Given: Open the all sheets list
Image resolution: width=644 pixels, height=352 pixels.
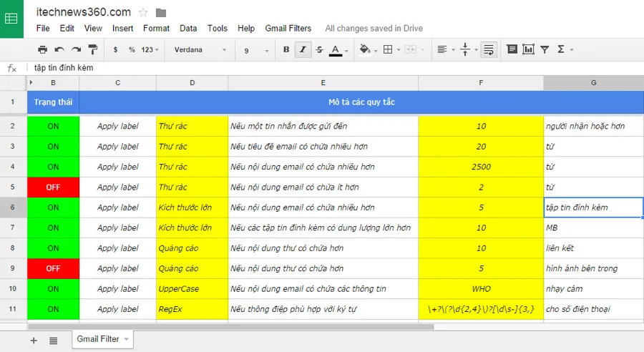Looking at the screenshot, I should [54, 341].
